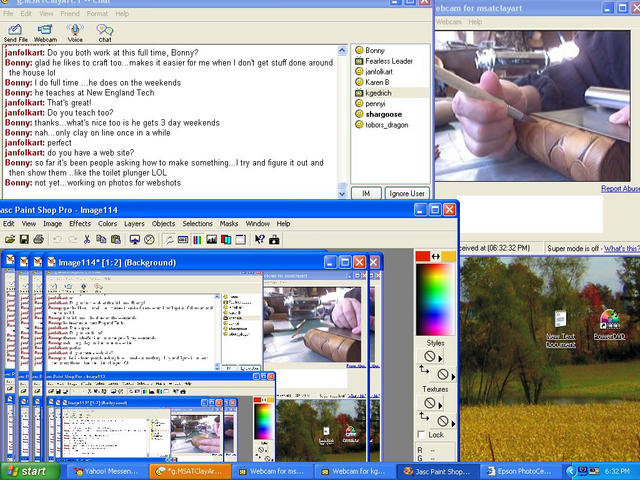Toggle the Color Palette striped toolbar button
Screen dimensions: 640x480
click(x=197, y=240)
